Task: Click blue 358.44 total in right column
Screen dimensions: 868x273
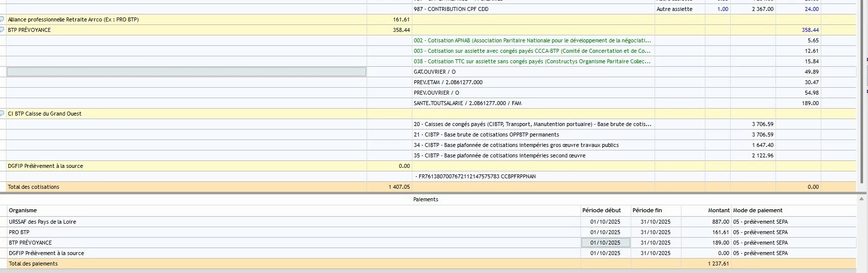Action: click(810, 30)
